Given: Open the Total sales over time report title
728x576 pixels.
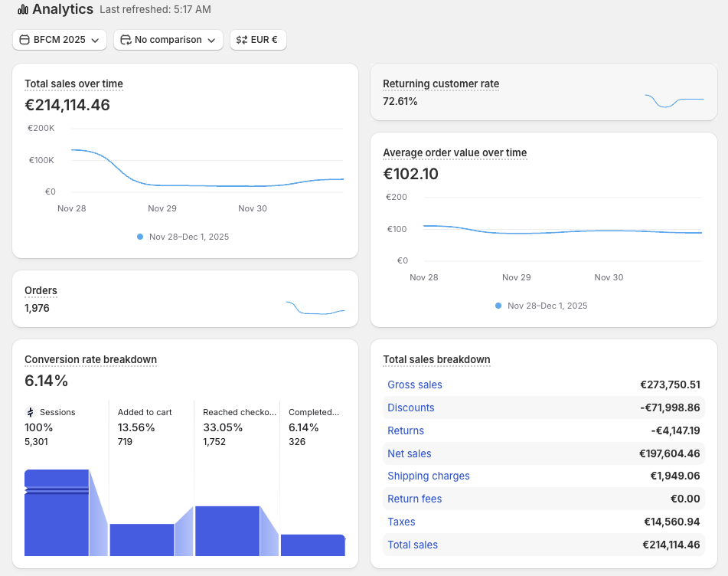Looking at the screenshot, I should tap(73, 84).
